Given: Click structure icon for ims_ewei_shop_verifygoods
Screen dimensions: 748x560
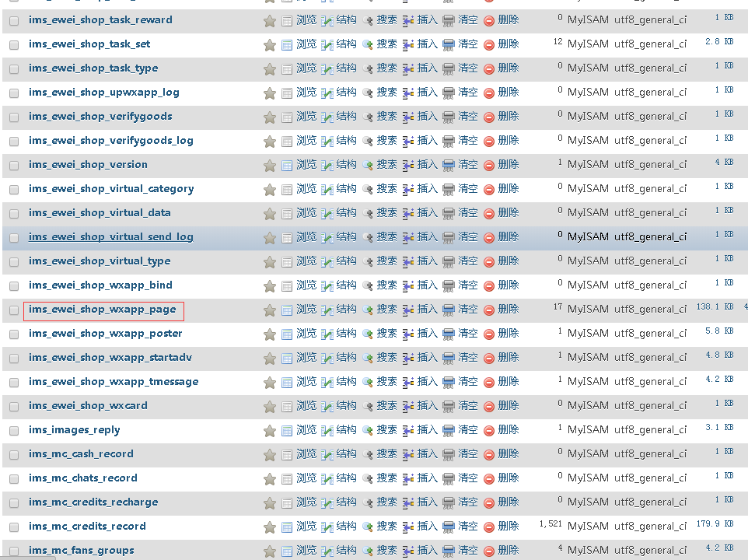Looking at the screenshot, I should click(327, 117).
